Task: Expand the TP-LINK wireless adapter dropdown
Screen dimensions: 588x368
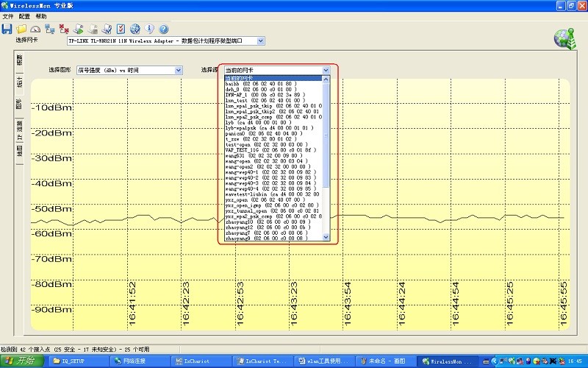Action: (x=260, y=40)
